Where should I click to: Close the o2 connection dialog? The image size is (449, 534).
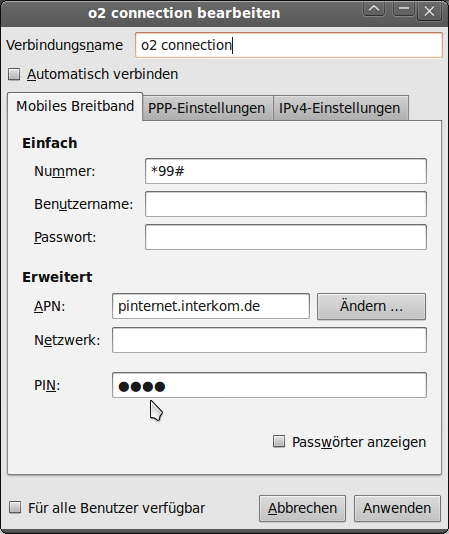click(429, 11)
